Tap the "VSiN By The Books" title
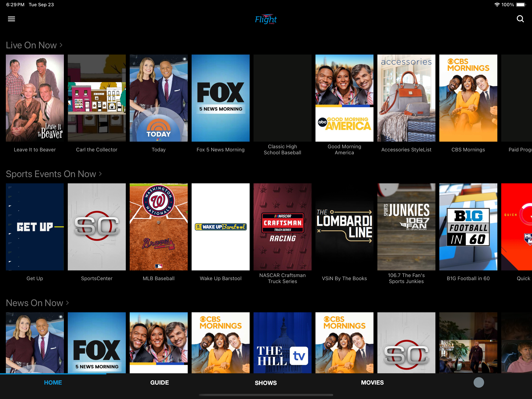Screen dimensions: 532x399 [x=344, y=278]
